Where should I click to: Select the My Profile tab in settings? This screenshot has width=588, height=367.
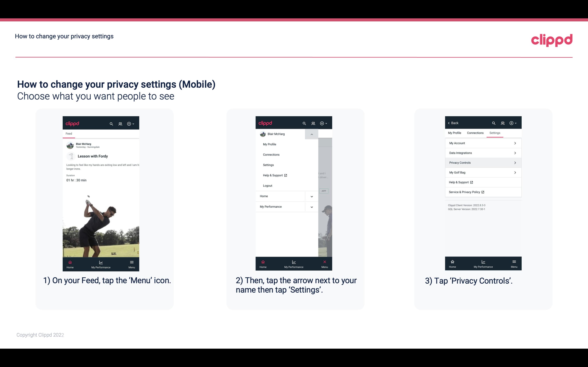[455, 133]
